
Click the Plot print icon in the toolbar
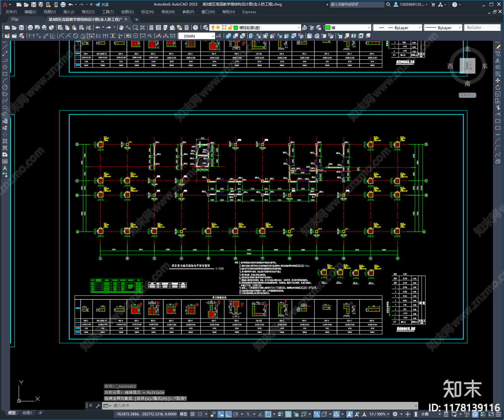tap(30, 28)
